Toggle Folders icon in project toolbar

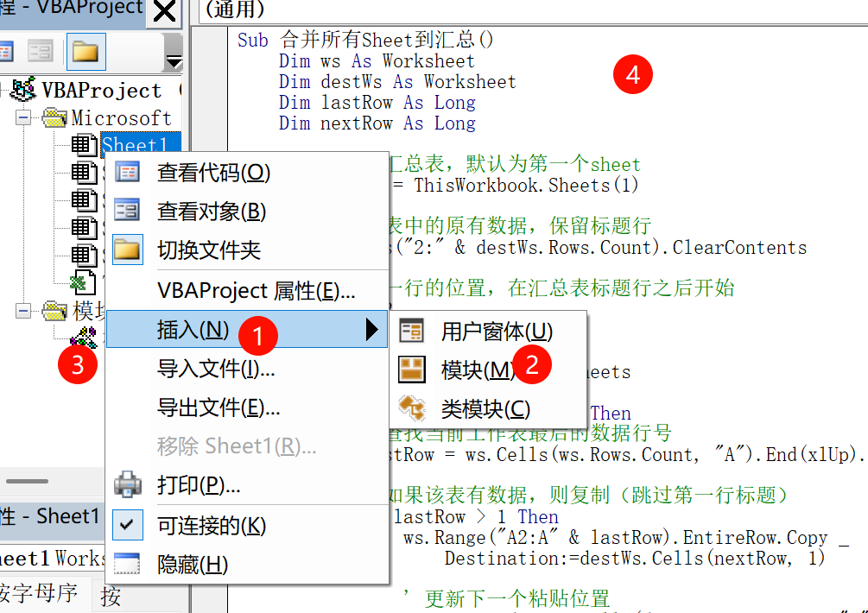click(x=86, y=52)
